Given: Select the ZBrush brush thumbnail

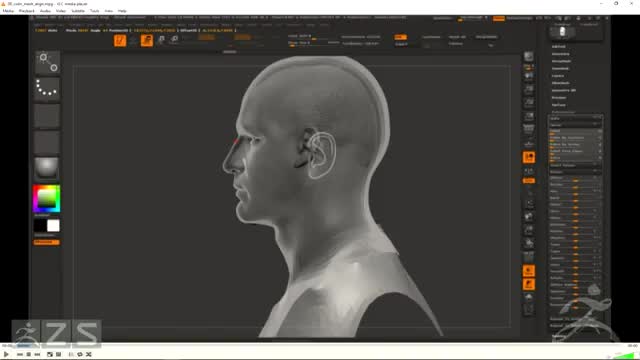Looking at the screenshot, I should click(x=47, y=62).
